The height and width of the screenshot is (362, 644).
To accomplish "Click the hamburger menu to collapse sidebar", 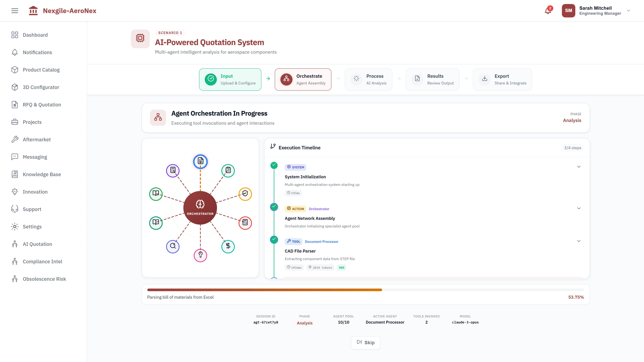I will (x=14, y=11).
